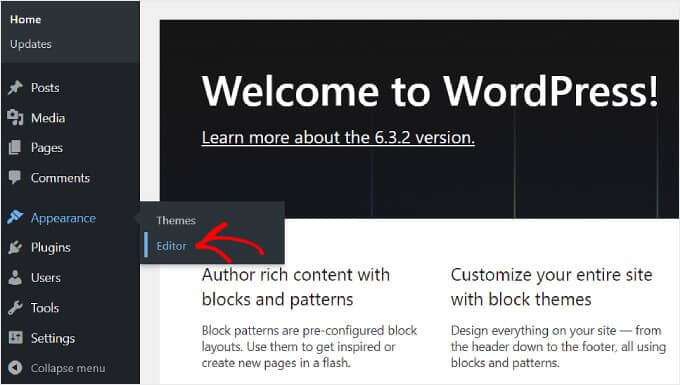Click 'Customize your entire site with block themes' heading
The image size is (680, 385).
[552, 287]
